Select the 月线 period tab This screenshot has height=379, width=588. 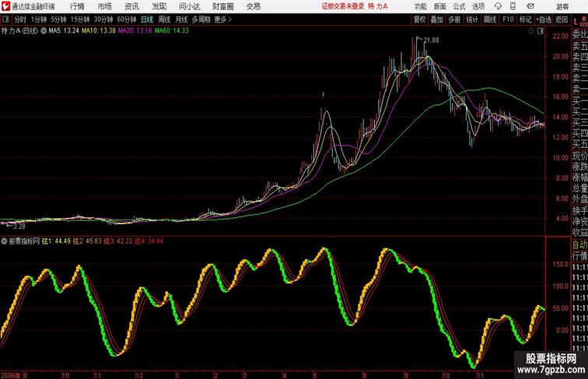(x=181, y=19)
